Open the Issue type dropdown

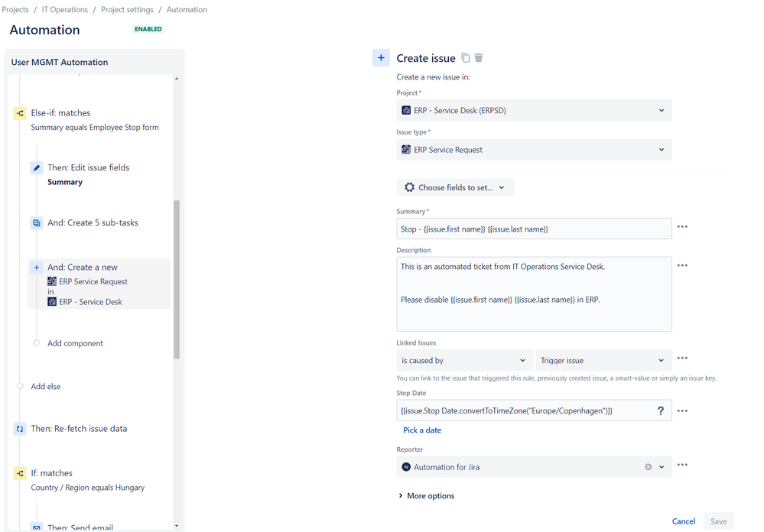point(534,150)
